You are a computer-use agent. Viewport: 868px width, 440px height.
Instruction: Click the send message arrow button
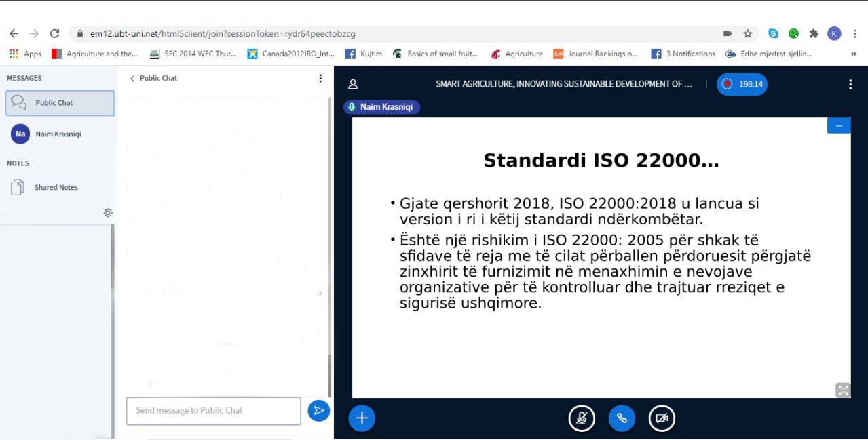(x=318, y=411)
